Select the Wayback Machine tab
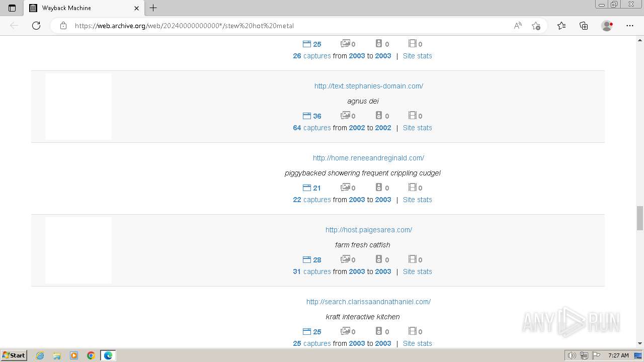The width and height of the screenshot is (644, 362). coord(84,8)
